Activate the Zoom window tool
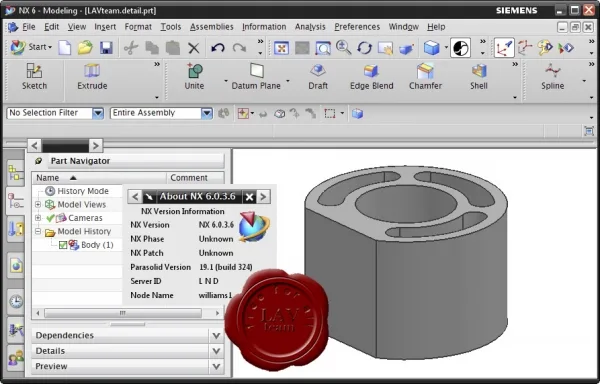 (x=323, y=48)
